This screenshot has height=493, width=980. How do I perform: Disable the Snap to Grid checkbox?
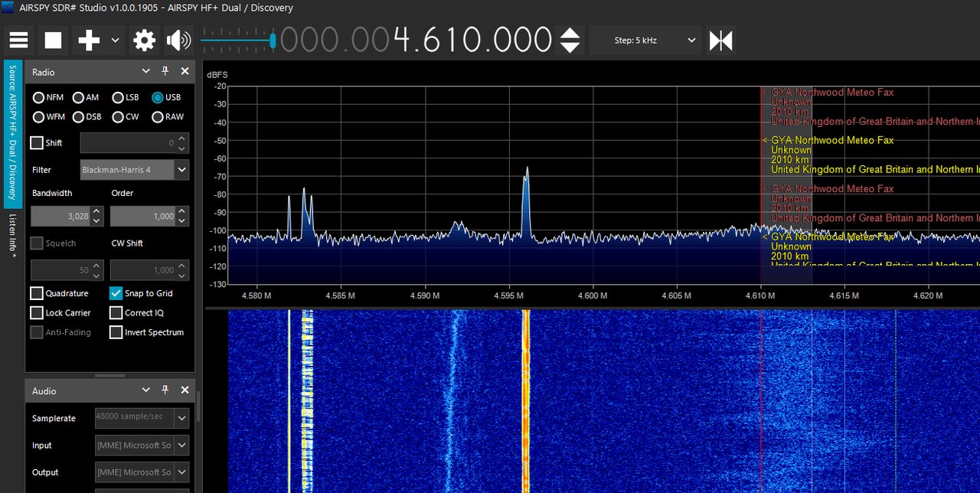[116, 293]
